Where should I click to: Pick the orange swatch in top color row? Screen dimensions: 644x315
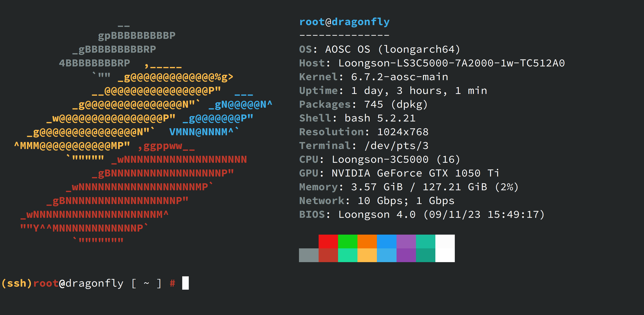367,241
